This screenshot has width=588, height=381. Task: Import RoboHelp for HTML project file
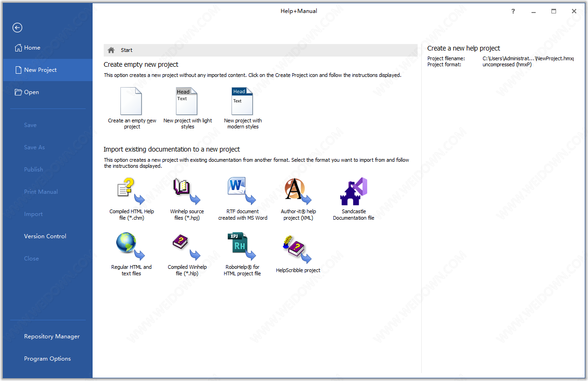(x=242, y=247)
